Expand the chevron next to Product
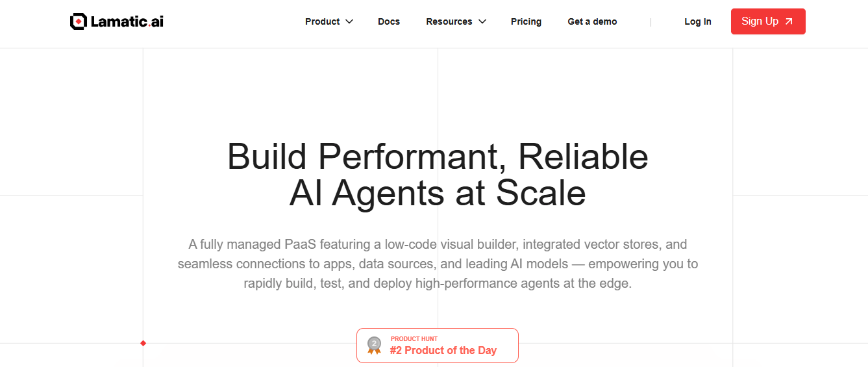This screenshot has width=868, height=367. tap(349, 21)
